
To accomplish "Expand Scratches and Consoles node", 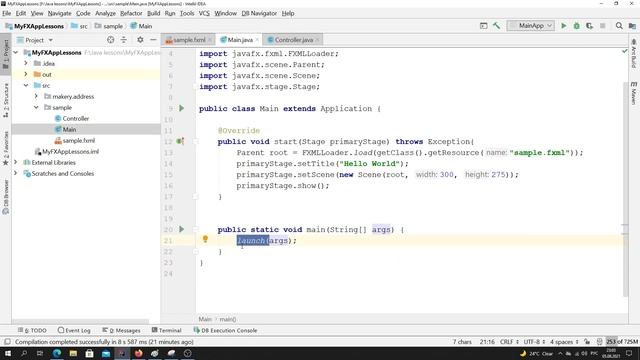I will tap(16, 173).
